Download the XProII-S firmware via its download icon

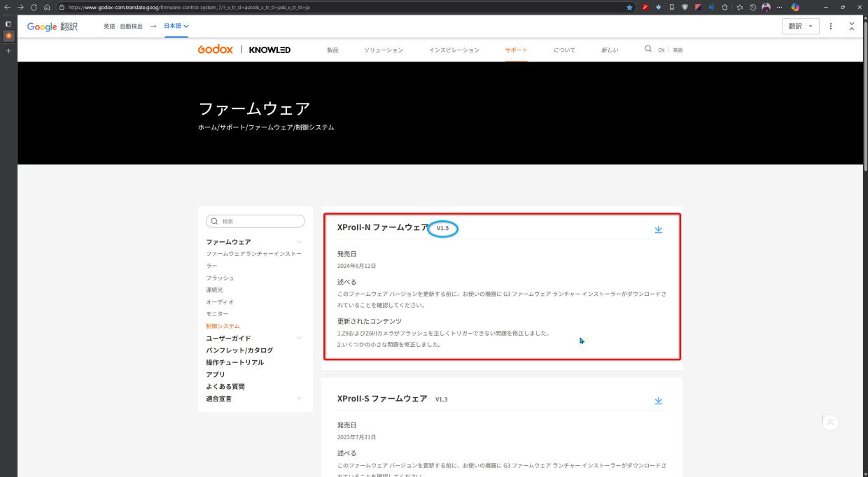658,401
